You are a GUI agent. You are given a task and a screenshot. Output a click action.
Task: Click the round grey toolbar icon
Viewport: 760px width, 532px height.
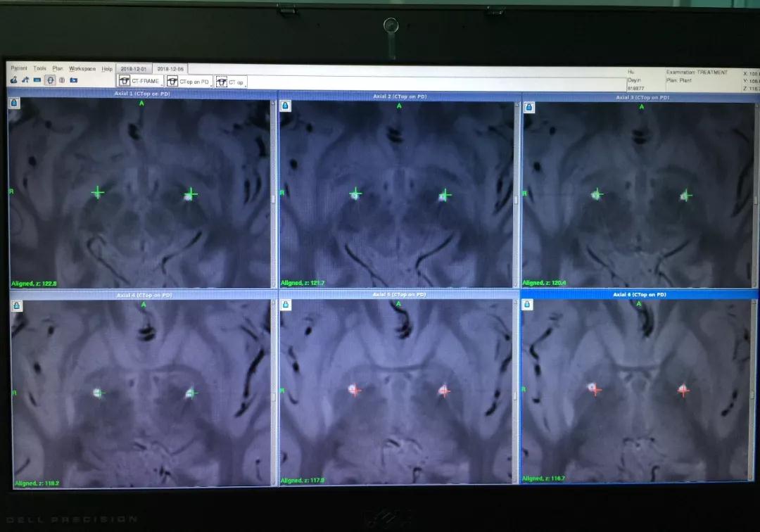coord(62,80)
